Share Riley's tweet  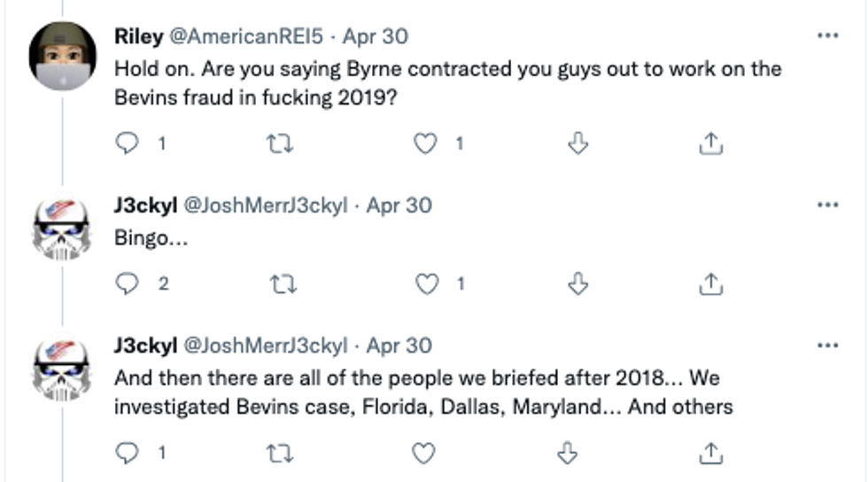click(709, 144)
